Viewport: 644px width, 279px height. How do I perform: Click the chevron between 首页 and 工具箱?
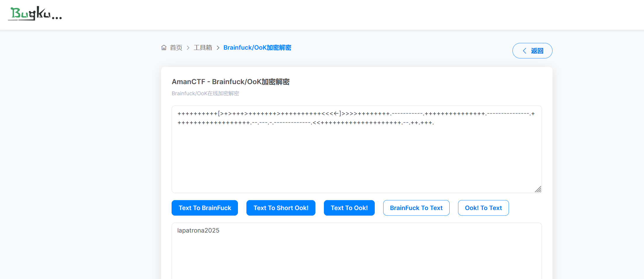coord(188,48)
